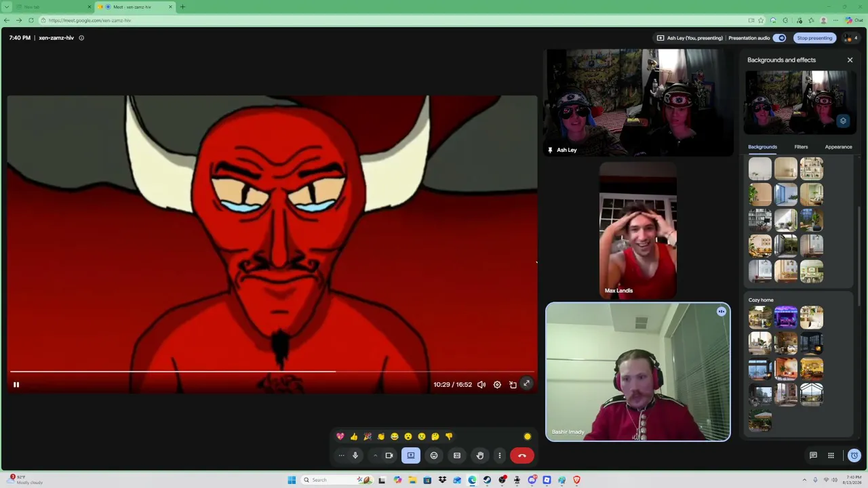Toggle the Presentation audio switch

780,38
